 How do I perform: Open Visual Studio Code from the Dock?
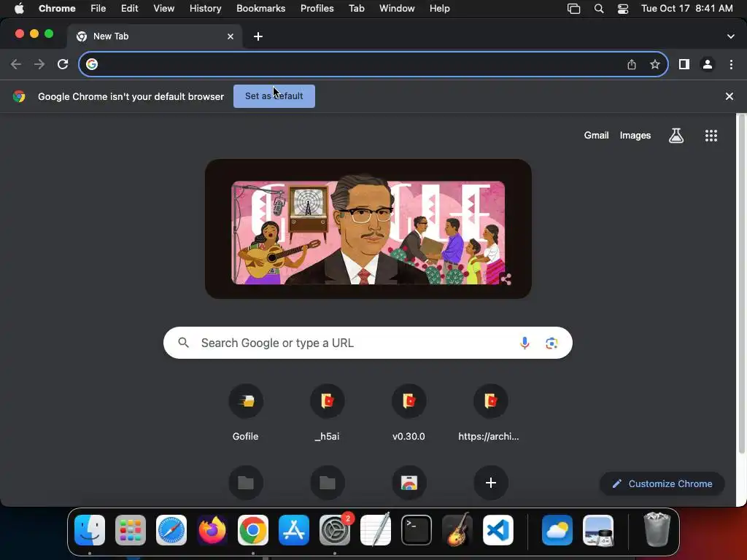click(x=498, y=530)
